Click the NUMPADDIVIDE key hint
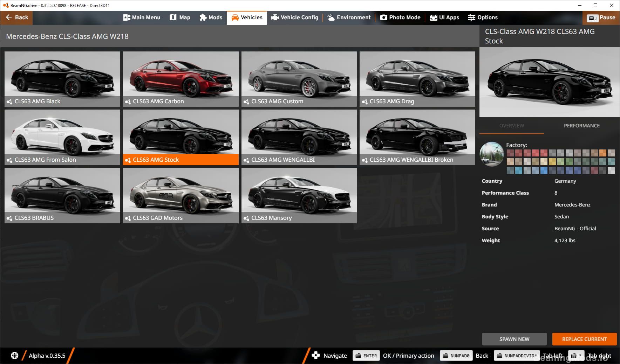 point(517,356)
